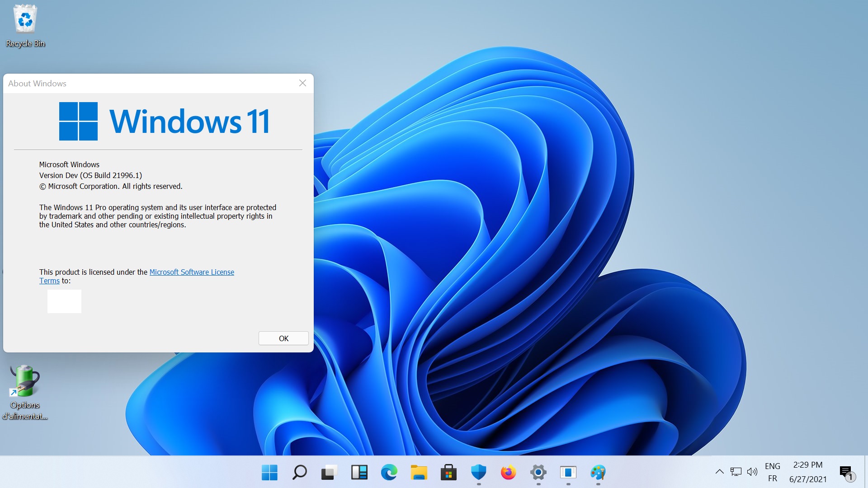Image resolution: width=868 pixels, height=488 pixels.
Task: Click OK in About Windows dialog
Action: 283,338
